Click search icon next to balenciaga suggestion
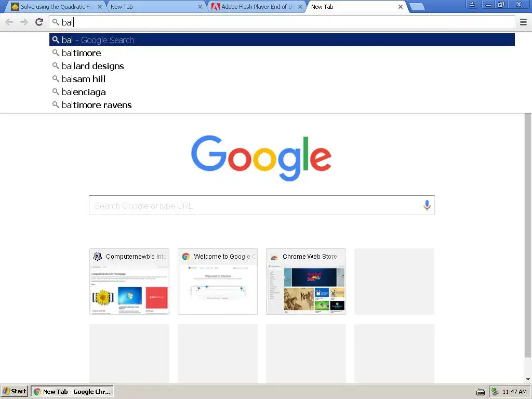 tap(56, 92)
